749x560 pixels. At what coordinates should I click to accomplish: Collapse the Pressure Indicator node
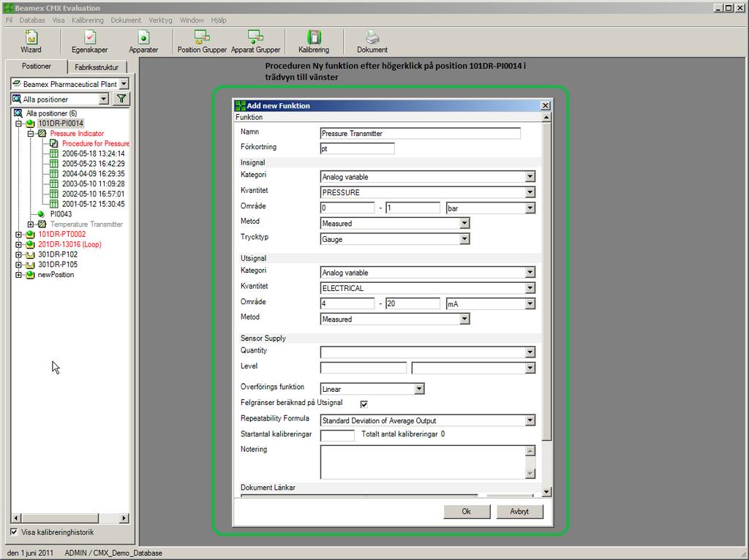[x=31, y=134]
